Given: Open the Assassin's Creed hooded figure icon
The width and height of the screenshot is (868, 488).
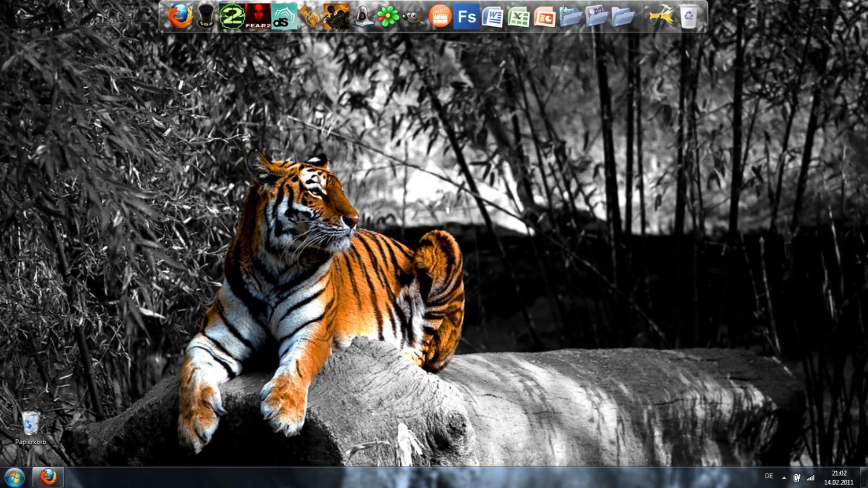Looking at the screenshot, I should click(x=362, y=16).
